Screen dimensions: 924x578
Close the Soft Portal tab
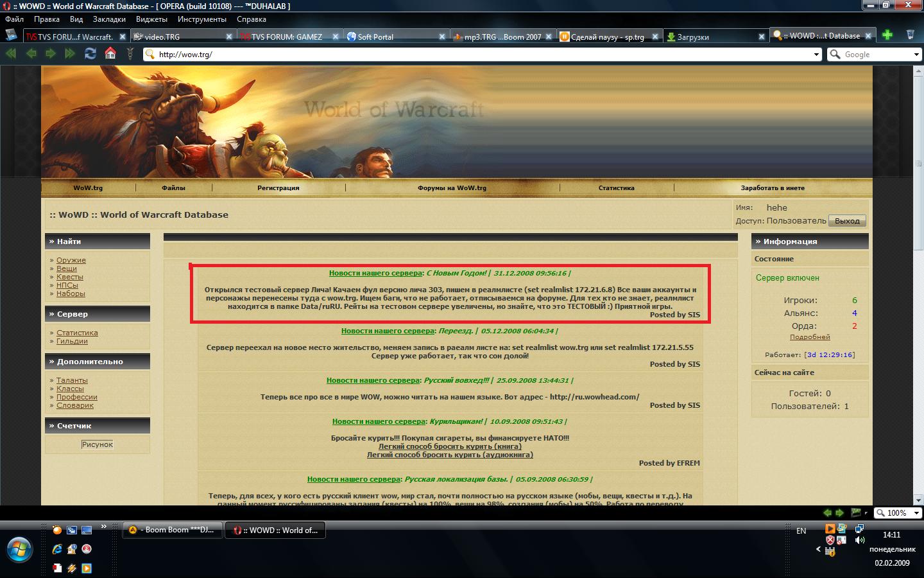[441, 37]
